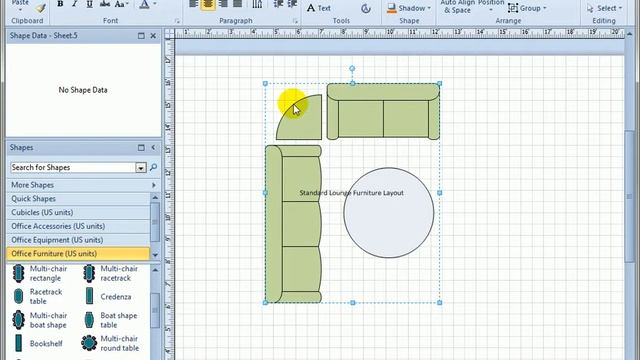The height and width of the screenshot is (360, 640).
Task: Select Office Furniture (US units) stencil
Action: point(78,253)
